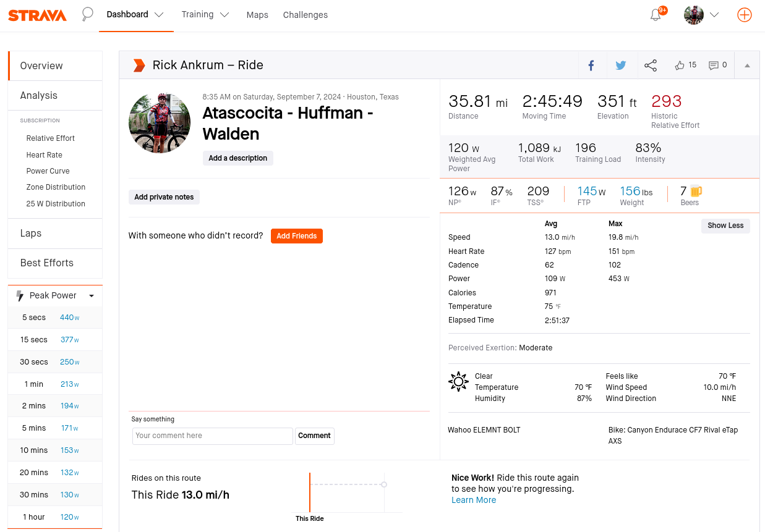Viewport: 765px width, 532px height.
Task: Click the Wahoo ELEMNT BOLT device text
Action: (484, 430)
